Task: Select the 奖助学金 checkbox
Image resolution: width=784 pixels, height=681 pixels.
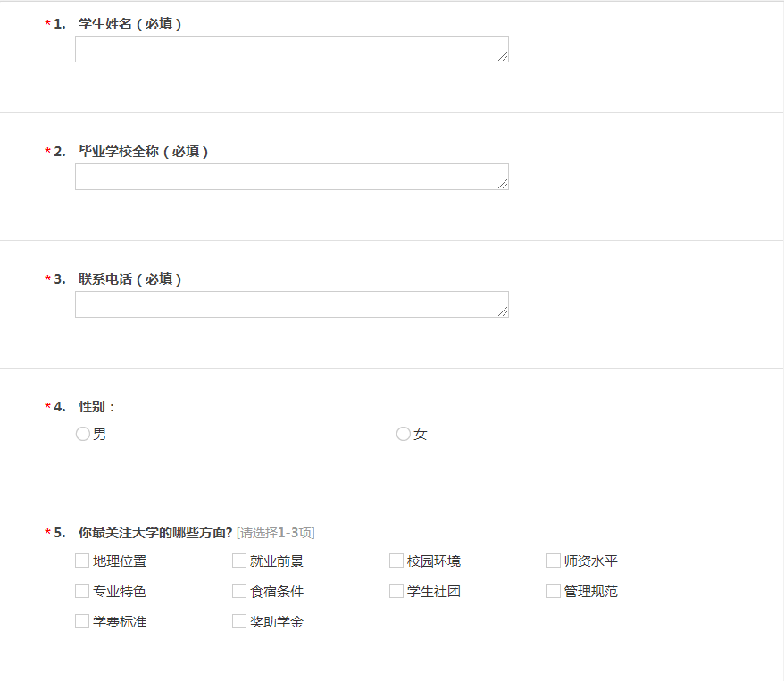Action: coord(239,621)
